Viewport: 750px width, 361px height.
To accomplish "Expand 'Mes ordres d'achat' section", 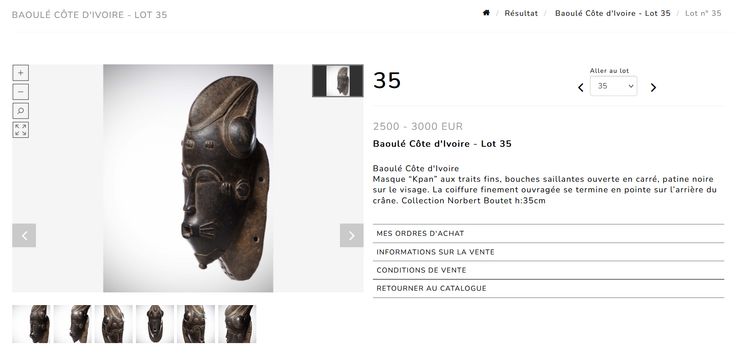I will (548, 233).
